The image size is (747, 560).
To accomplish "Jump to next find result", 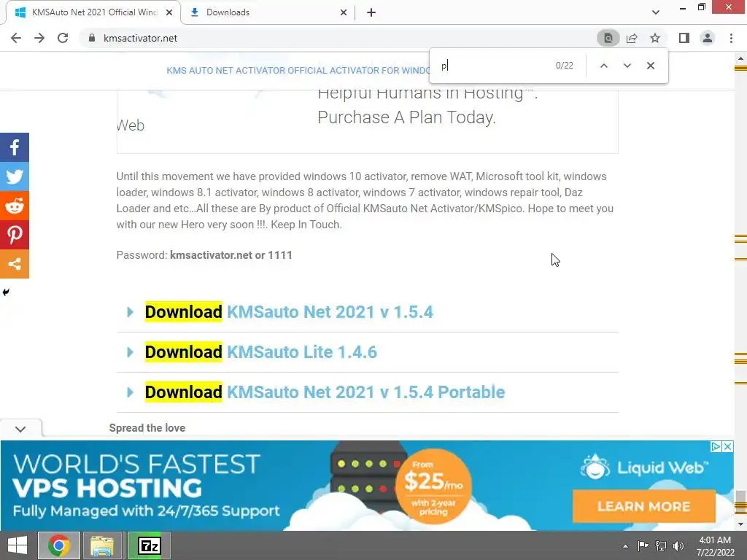I will tap(627, 66).
